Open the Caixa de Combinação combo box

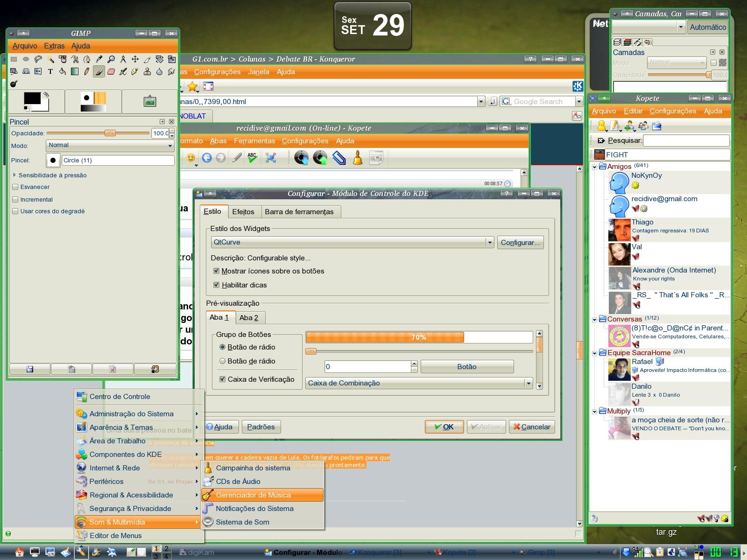419,383
